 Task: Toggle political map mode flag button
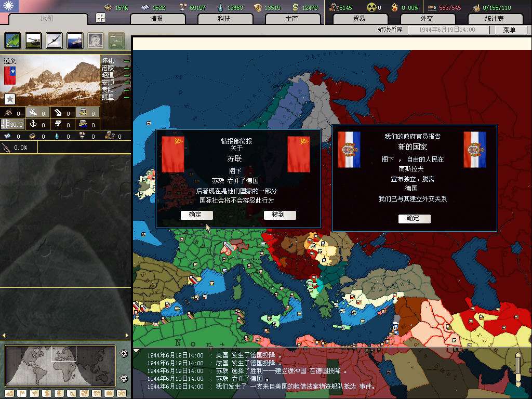[21, 394]
